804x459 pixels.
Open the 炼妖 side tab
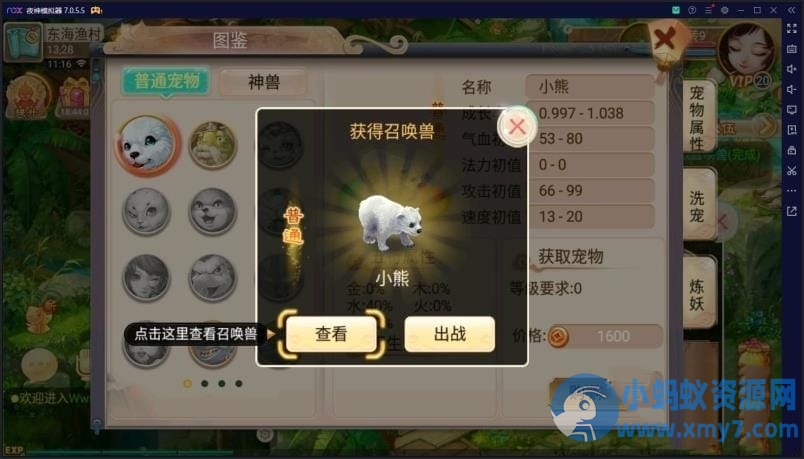point(698,294)
